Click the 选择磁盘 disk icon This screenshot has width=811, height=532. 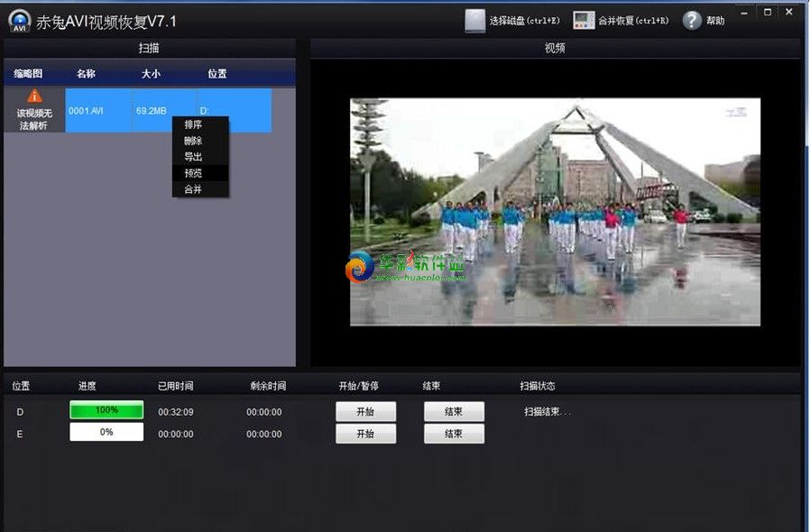(475, 21)
